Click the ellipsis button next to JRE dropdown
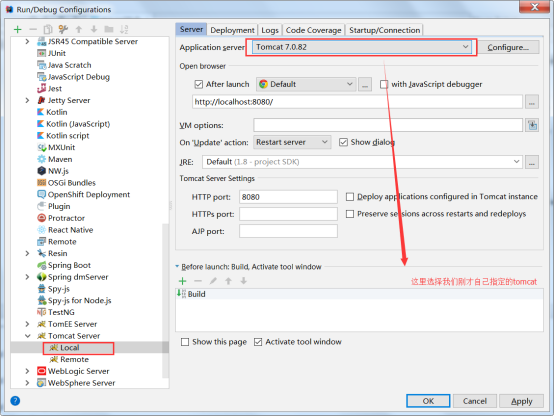Viewport: 554px width, 416px height. (532, 162)
